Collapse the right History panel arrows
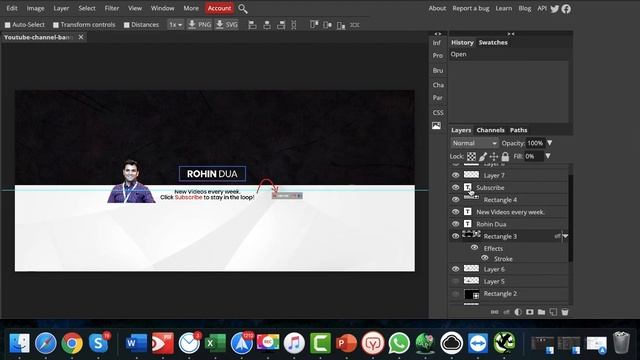The height and width of the screenshot is (360, 640). [511, 34]
